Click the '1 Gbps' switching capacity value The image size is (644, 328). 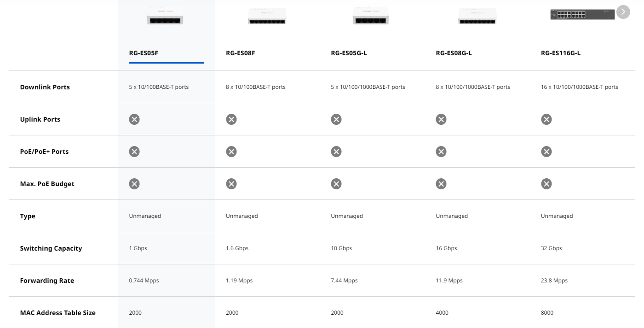tap(138, 248)
